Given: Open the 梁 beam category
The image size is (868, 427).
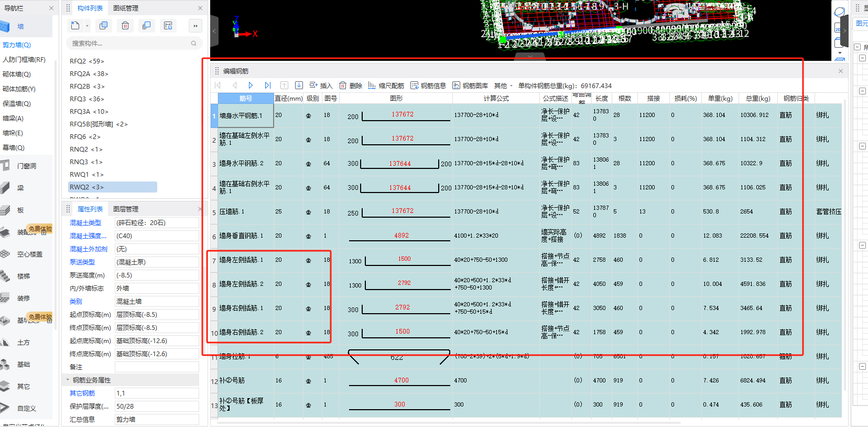Looking at the screenshot, I should [x=20, y=188].
